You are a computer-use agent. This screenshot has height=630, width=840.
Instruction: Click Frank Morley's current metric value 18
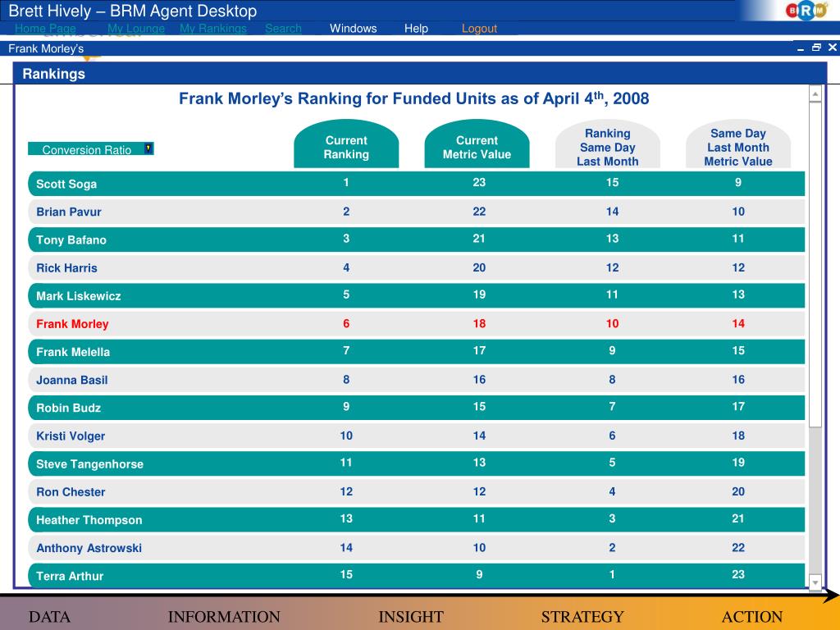[x=479, y=323]
